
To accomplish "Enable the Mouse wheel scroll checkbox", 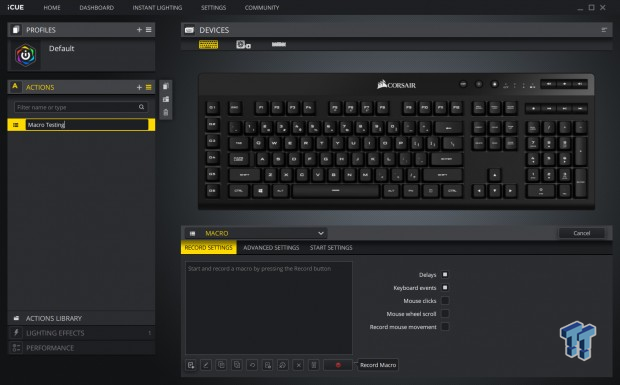I will pyautogui.click(x=445, y=313).
